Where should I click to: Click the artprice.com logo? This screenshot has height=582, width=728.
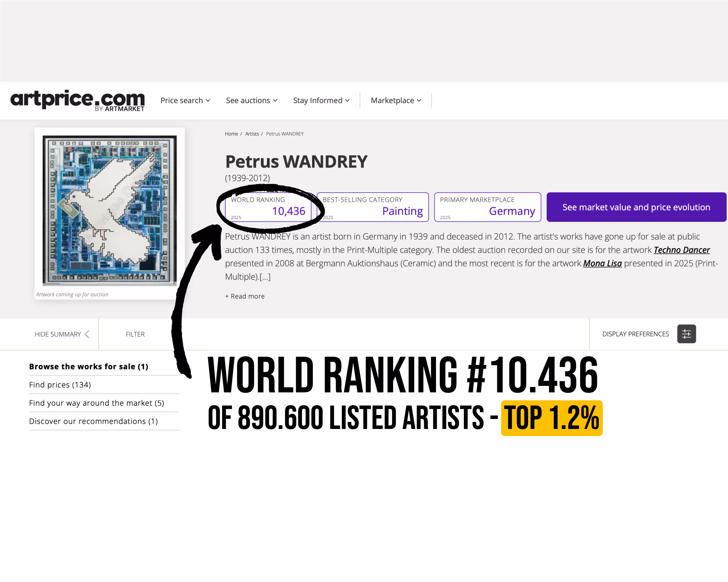[77, 100]
